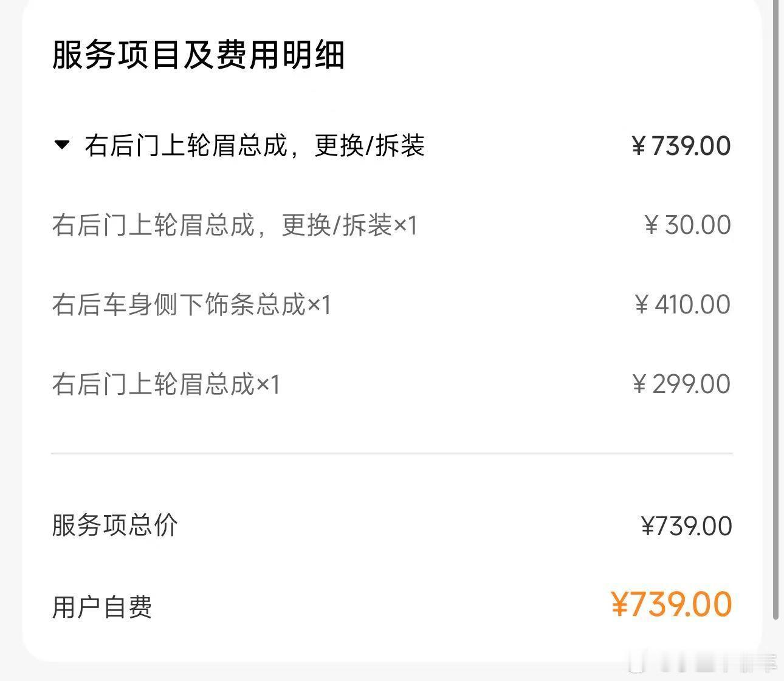Click the ¥410.00 trim strip price
This screenshot has width=784, height=681.
tap(682, 305)
